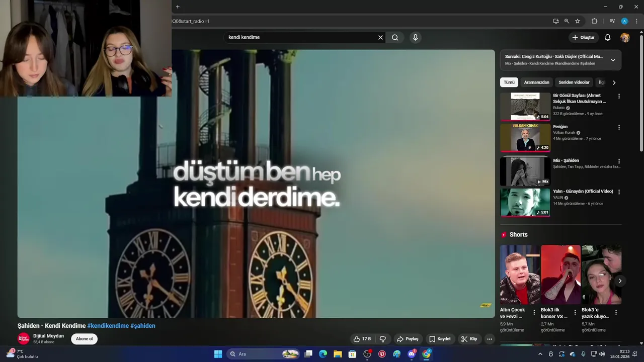The height and width of the screenshot is (362, 644).
Task: Open more actions three-dot button under video
Action: (x=489, y=339)
